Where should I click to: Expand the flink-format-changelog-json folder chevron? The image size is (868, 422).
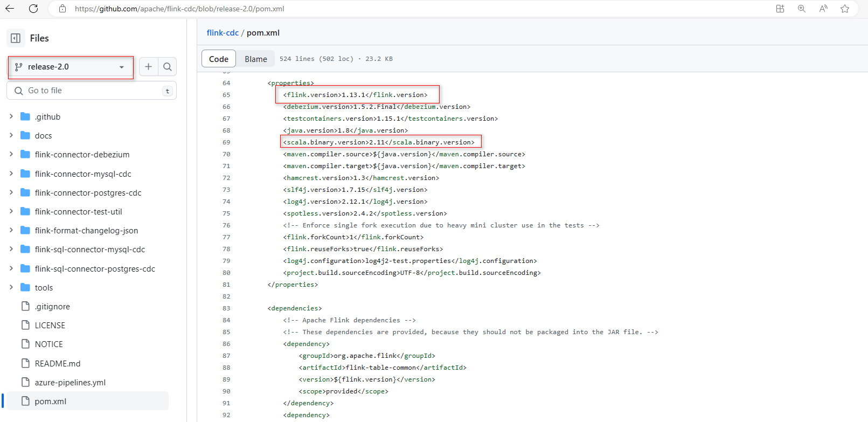(x=11, y=230)
